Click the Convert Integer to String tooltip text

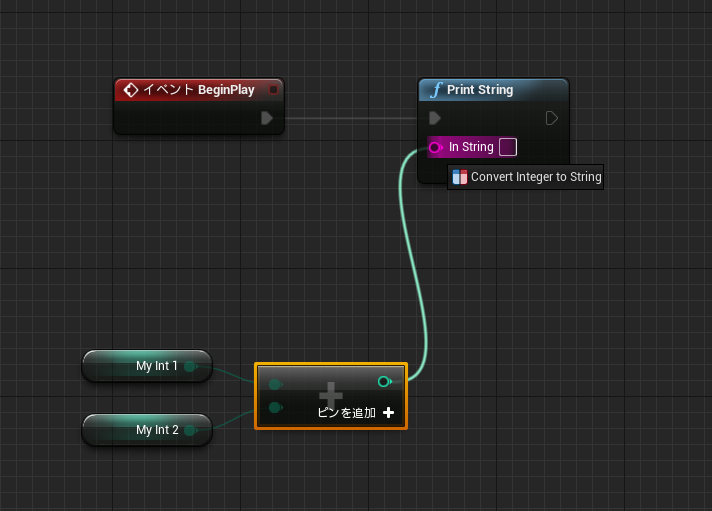(536, 177)
